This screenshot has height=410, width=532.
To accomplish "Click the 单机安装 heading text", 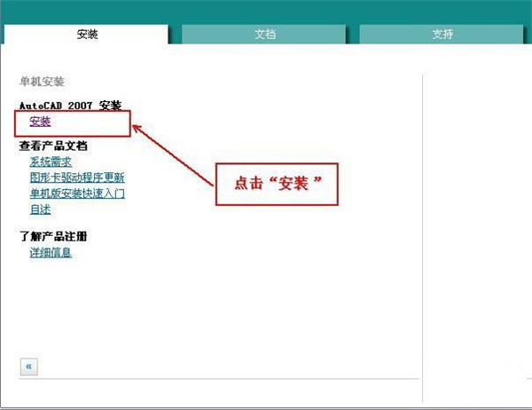I will click(x=42, y=82).
